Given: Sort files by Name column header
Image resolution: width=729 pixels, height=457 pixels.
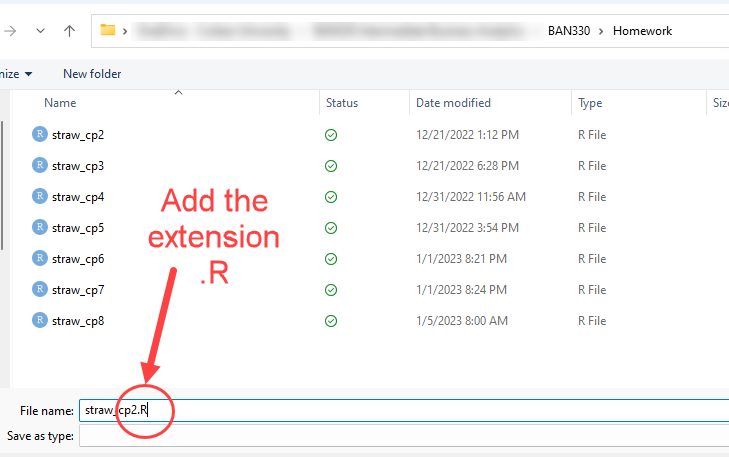Looking at the screenshot, I should point(60,103).
